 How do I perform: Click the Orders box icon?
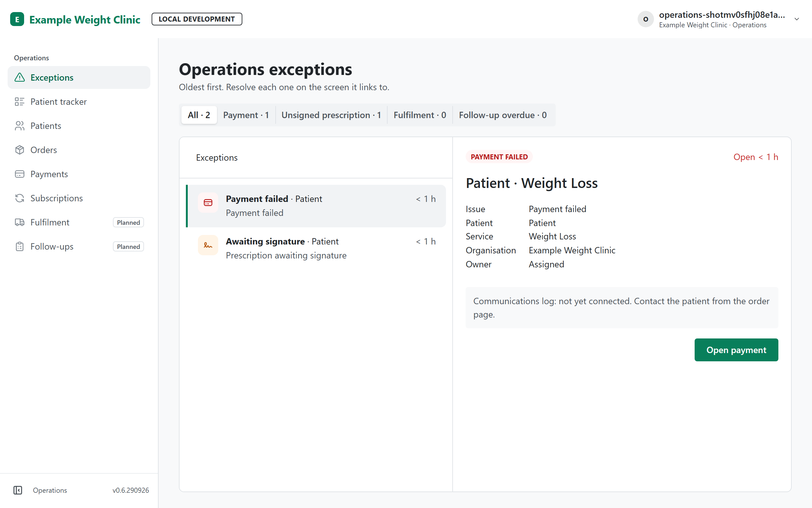20,150
